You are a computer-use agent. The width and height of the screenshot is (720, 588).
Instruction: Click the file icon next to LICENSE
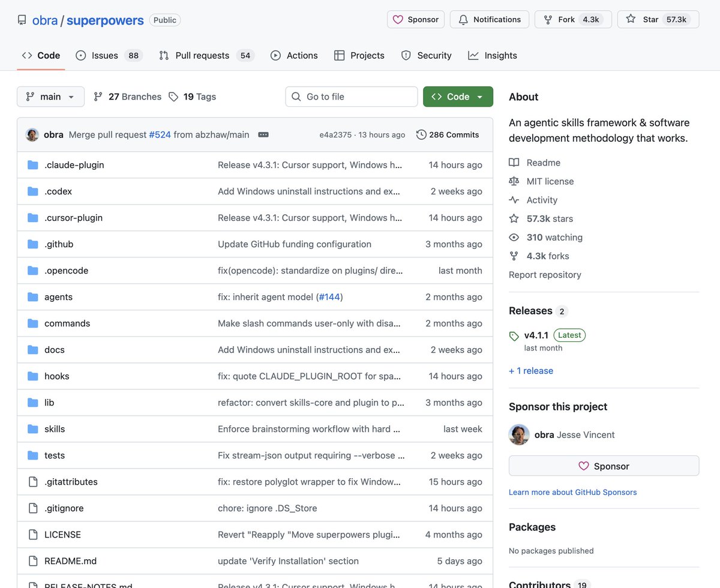click(x=33, y=535)
